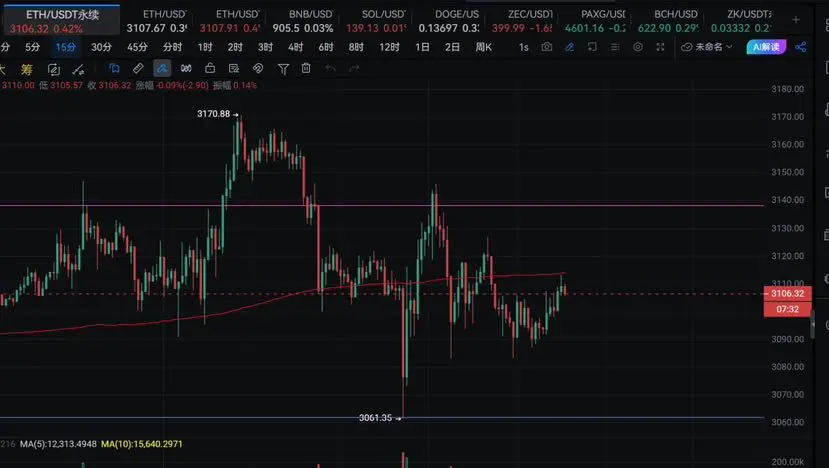
Task: Switch to the 30分 timeframe
Action: coord(102,47)
